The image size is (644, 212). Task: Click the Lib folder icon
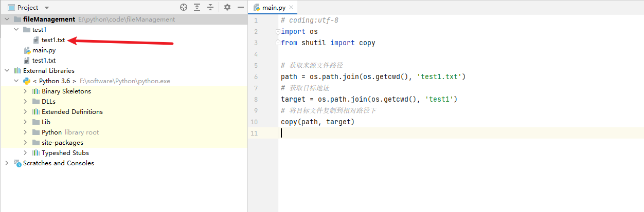36,122
